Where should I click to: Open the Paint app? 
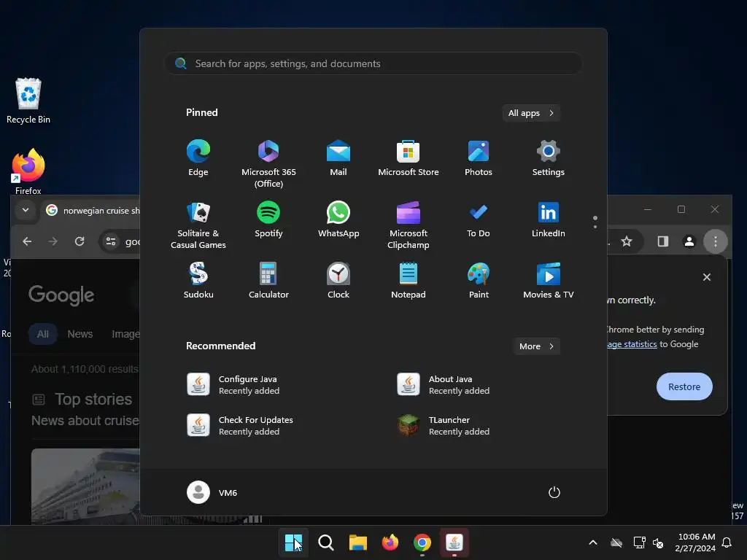pos(479,281)
